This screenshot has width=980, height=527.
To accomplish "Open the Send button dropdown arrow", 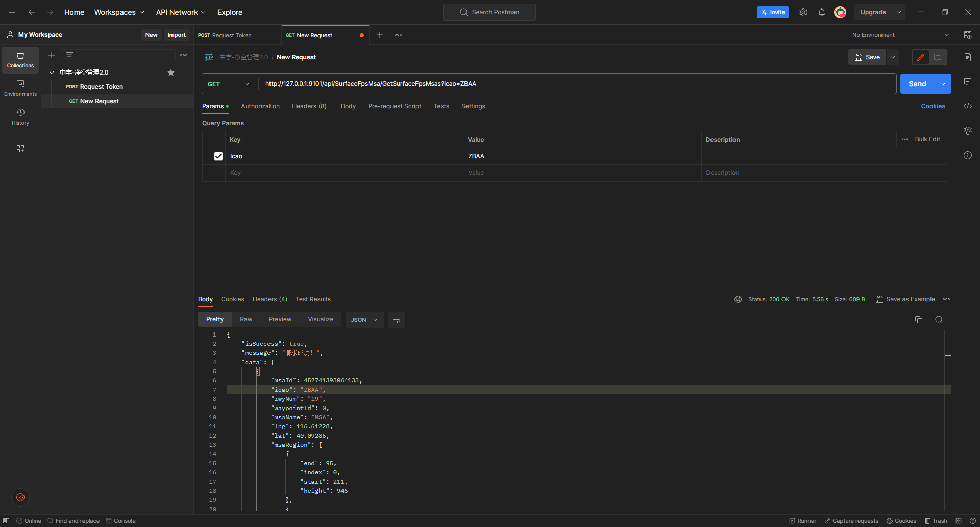I will pos(943,84).
